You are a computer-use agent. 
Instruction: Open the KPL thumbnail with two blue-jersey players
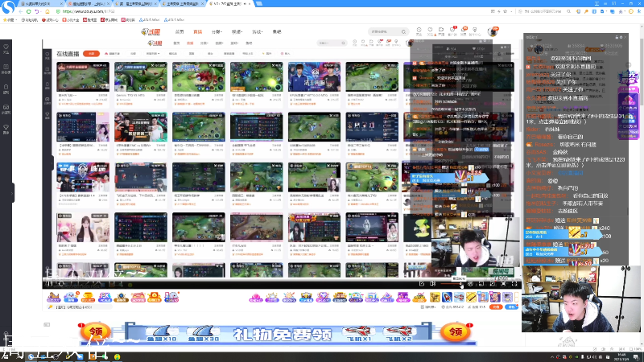pos(314,76)
